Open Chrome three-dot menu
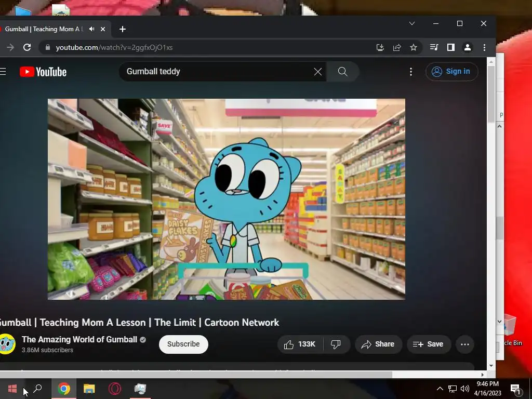The image size is (532, 399). (484, 47)
